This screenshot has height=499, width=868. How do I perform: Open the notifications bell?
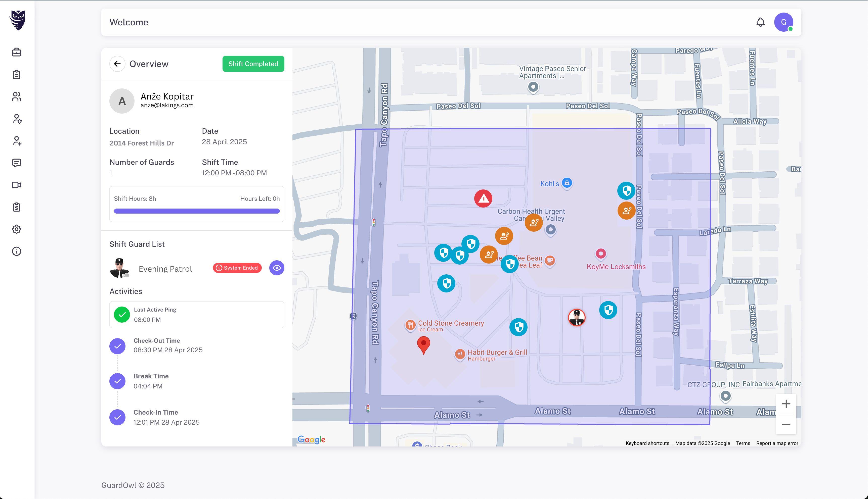click(760, 22)
